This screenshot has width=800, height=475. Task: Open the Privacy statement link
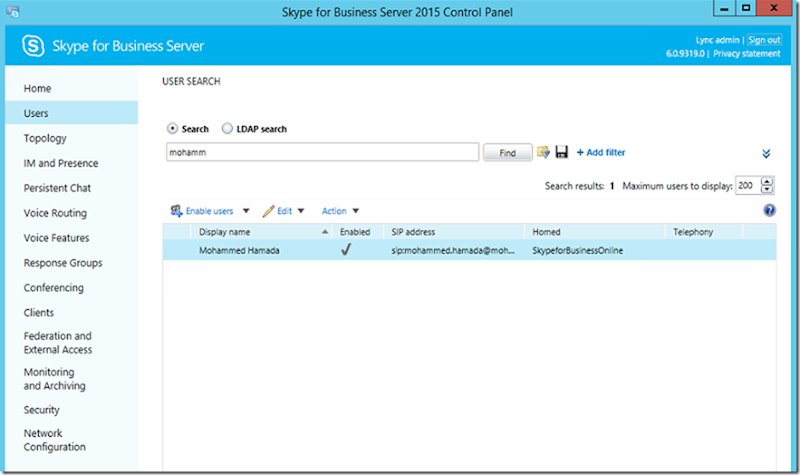point(746,54)
